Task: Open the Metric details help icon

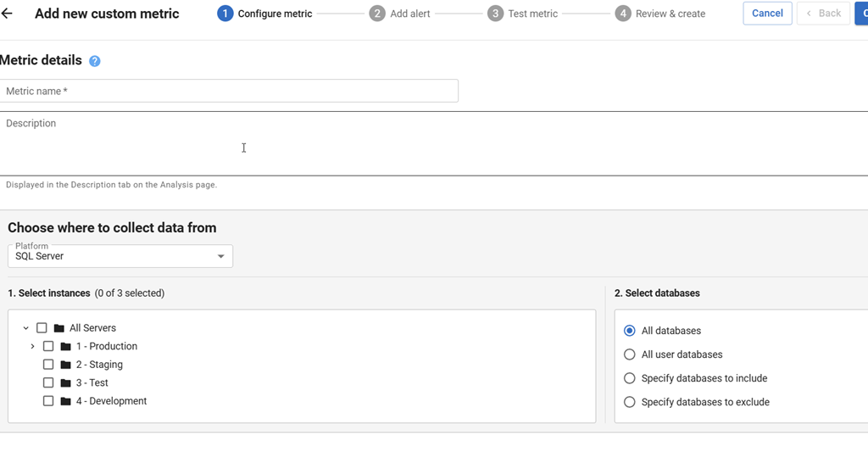Action: point(95,61)
